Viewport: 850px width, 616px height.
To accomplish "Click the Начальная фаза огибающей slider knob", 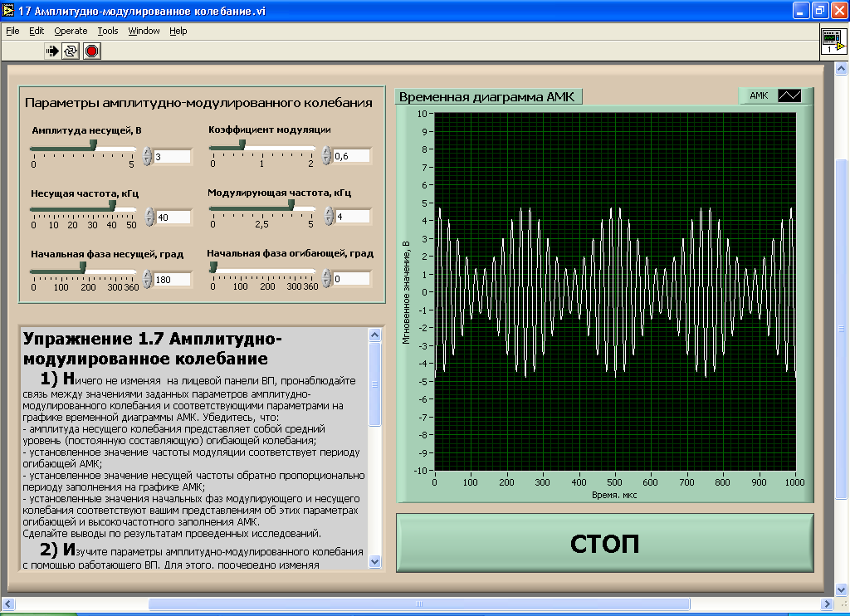I will [x=213, y=266].
